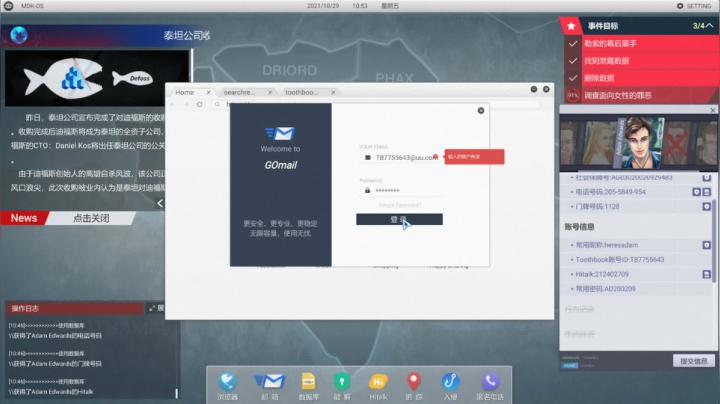The width and height of the screenshot is (720, 404).
Task: Click the fish Defoss news image
Action: tap(97, 78)
